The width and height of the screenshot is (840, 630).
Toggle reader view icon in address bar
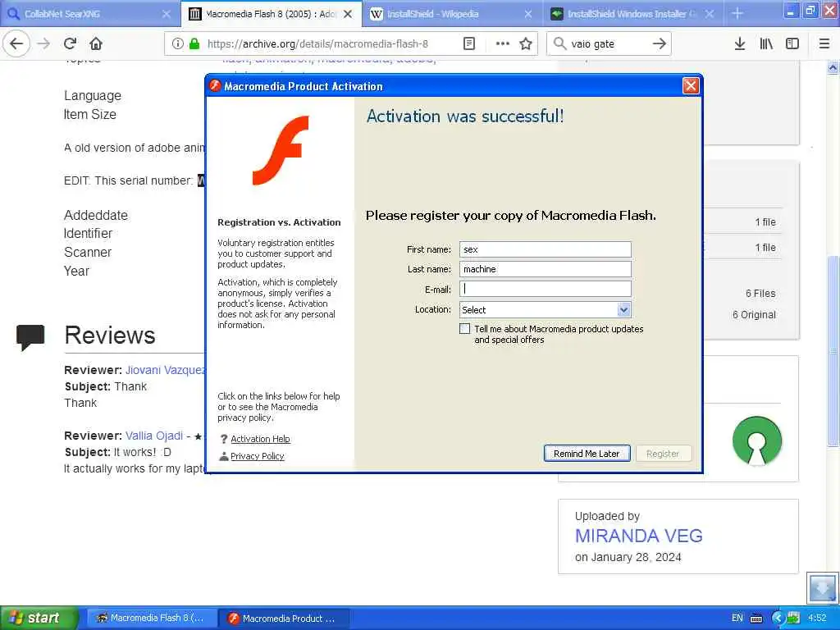pos(468,44)
